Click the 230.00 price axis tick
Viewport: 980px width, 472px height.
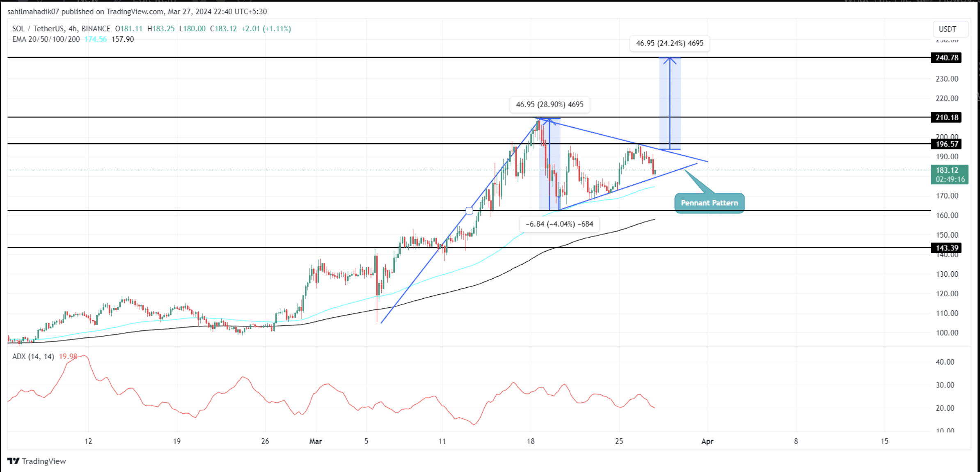point(947,79)
